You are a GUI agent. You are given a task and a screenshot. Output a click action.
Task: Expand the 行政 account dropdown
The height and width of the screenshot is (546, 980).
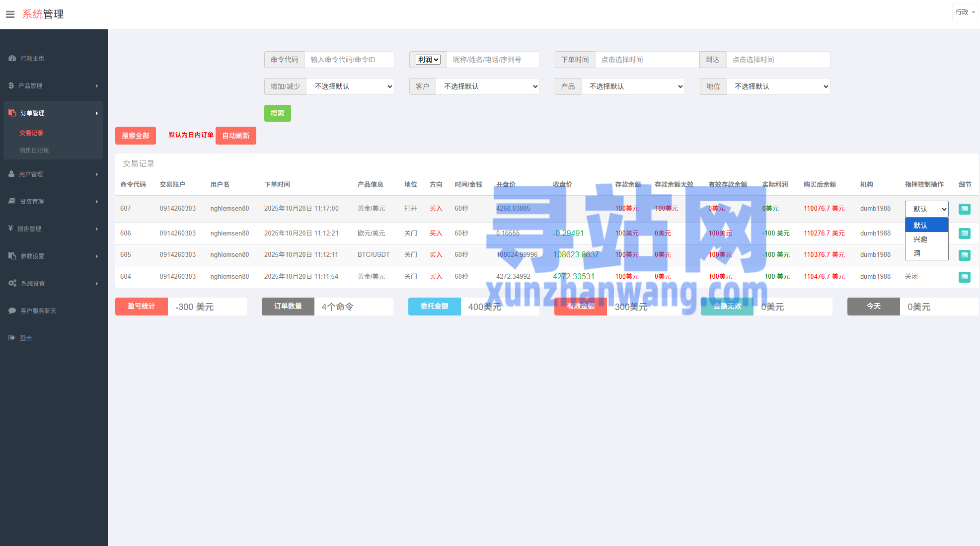click(965, 12)
